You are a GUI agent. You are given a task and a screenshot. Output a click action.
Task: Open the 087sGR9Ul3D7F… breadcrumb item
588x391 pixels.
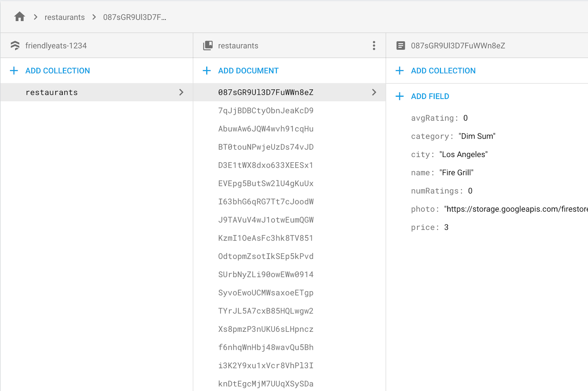135,17
